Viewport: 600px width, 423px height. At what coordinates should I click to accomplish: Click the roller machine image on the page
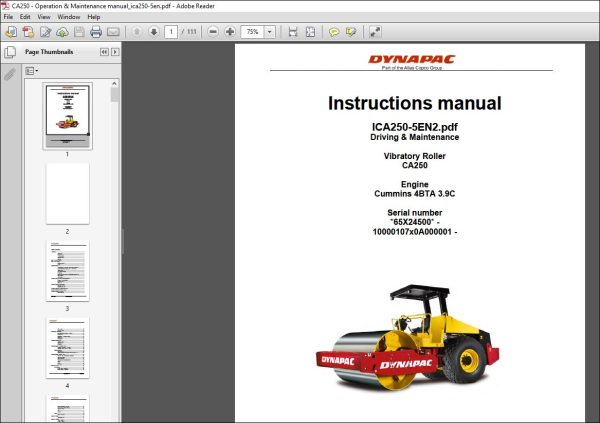[408, 337]
